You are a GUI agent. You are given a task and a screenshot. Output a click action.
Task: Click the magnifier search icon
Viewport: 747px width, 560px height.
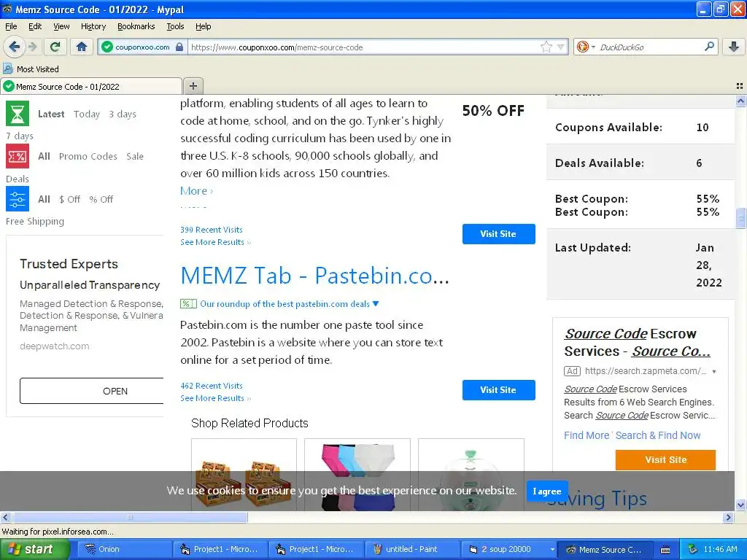click(x=709, y=46)
